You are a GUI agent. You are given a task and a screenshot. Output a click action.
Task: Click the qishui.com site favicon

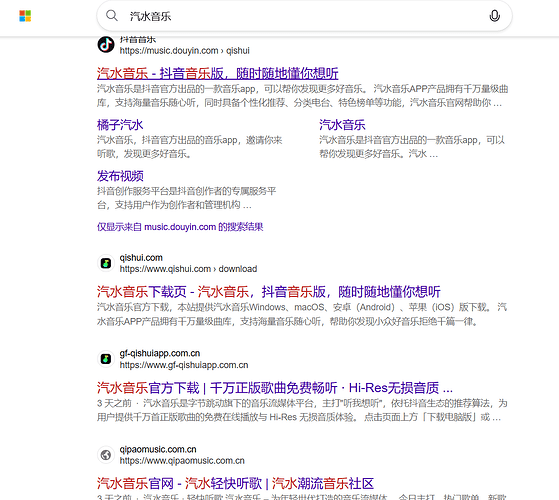(x=106, y=263)
